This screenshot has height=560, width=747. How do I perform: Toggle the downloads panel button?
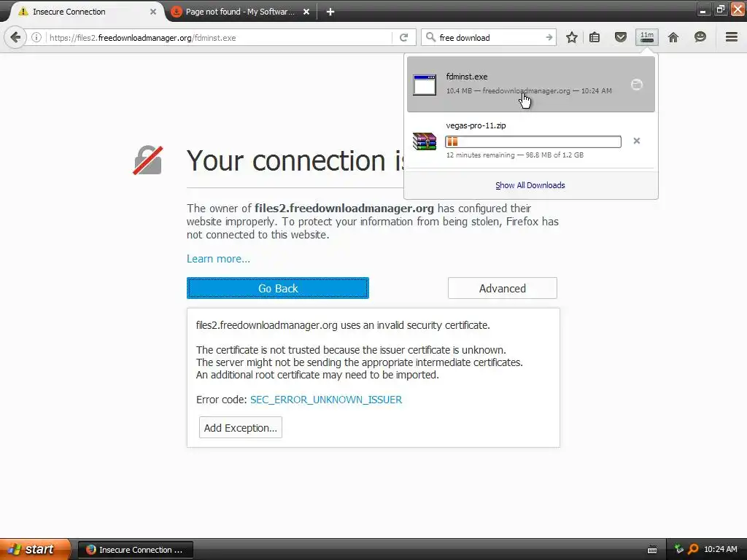click(646, 37)
